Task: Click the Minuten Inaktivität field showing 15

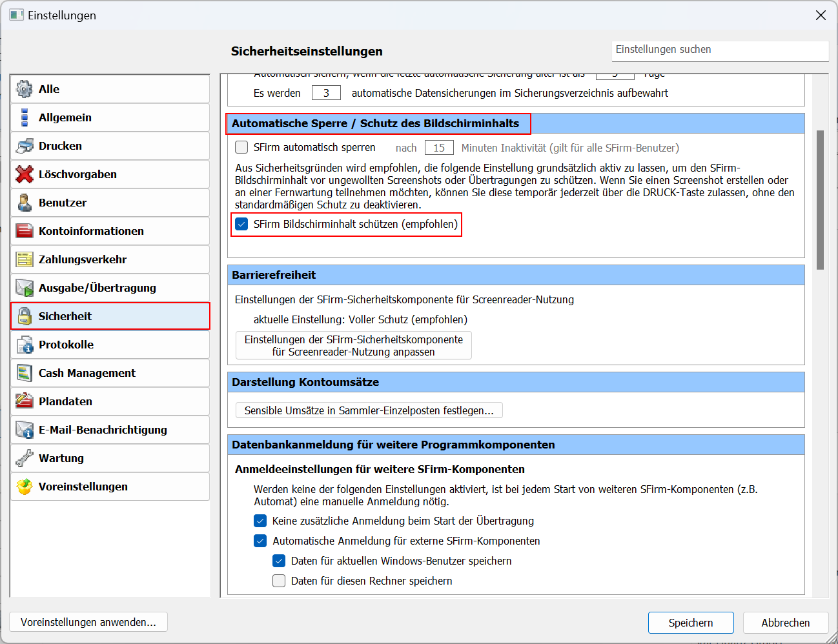Action: coord(439,148)
